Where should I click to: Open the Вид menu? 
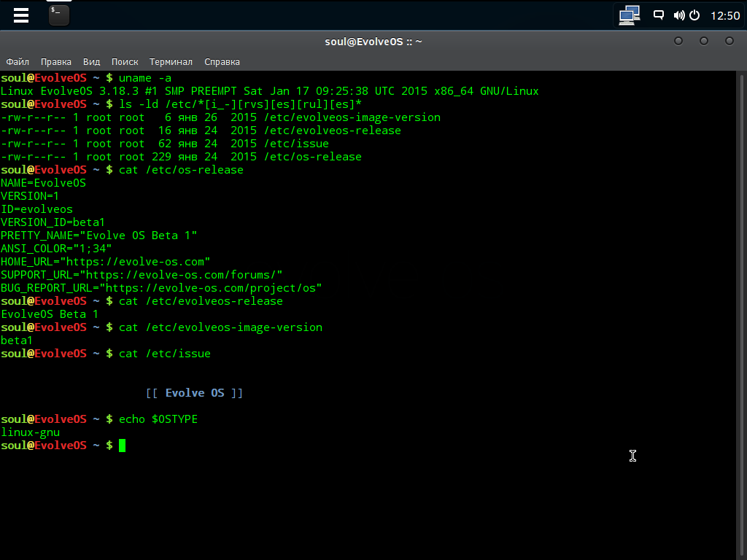tap(91, 62)
